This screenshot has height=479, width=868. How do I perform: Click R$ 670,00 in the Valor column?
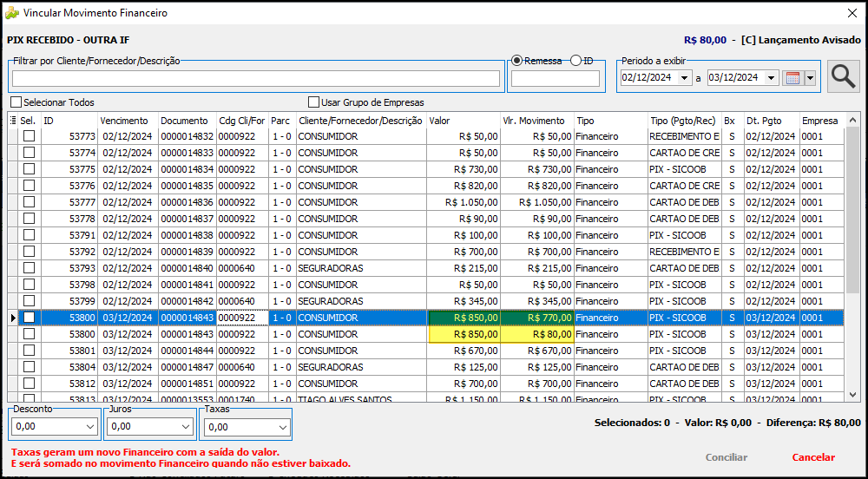(464, 351)
